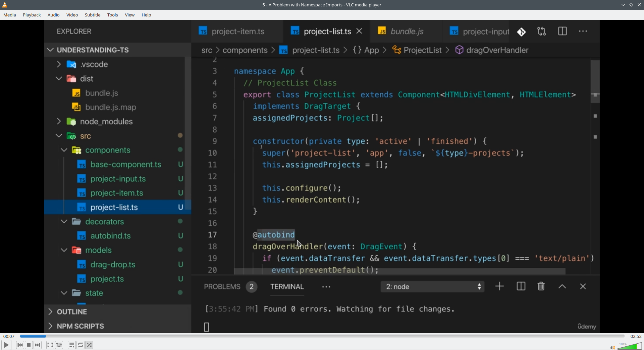This screenshot has width=644, height=350.
Task: Click the VLC cone icon in title bar
Action: point(5,5)
